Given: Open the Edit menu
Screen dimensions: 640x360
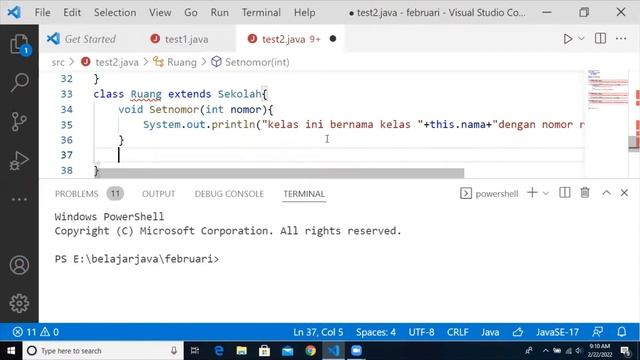Looking at the screenshot, I should point(72,13).
